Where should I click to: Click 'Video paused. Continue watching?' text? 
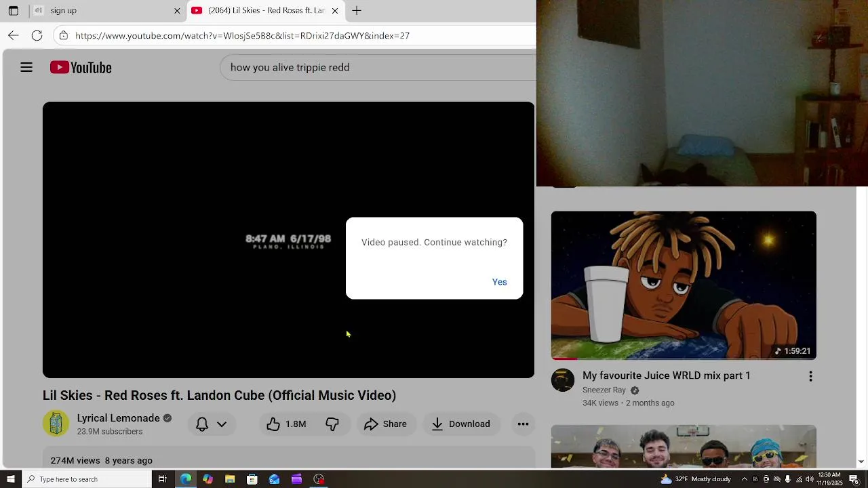tap(434, 243)
